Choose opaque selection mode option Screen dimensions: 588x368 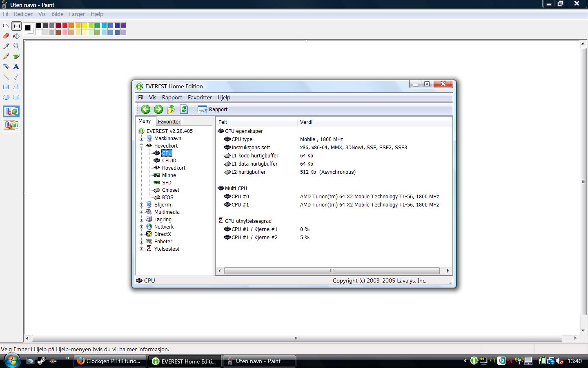[11, 111]
